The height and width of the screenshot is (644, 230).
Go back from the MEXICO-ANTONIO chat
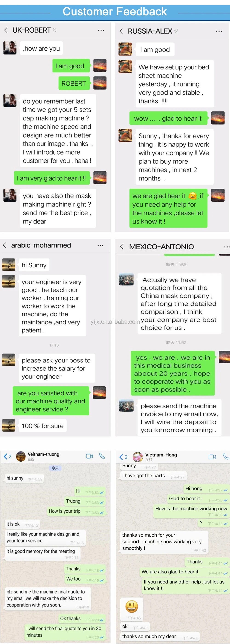(122, 247)
